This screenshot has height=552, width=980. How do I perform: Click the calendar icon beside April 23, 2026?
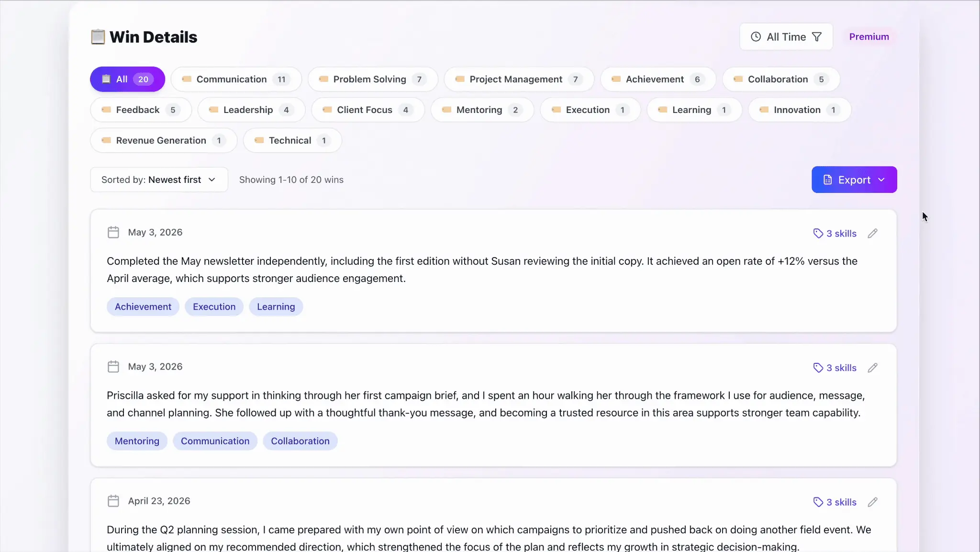[x=113, y=501]
